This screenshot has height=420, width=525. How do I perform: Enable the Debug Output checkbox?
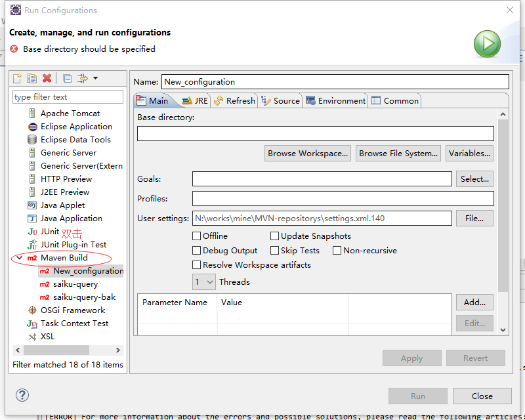[196, 251]
